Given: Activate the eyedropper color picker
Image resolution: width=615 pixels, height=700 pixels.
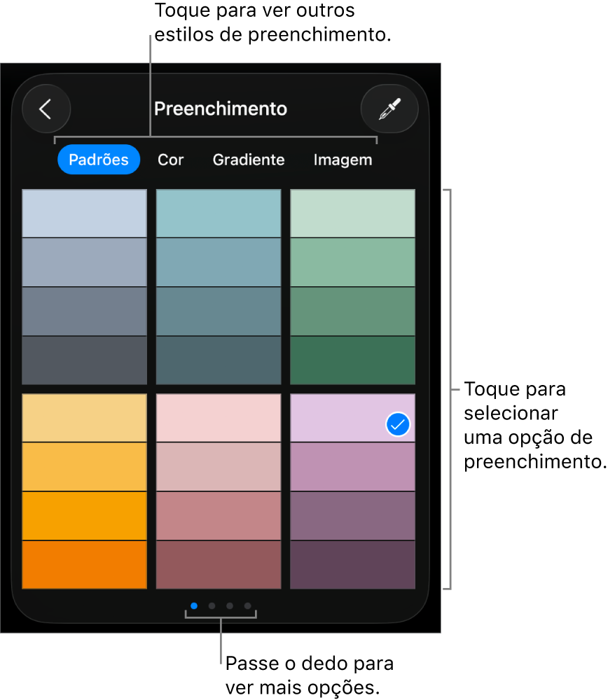Looking at the screenshot, I should click(389, 109).
